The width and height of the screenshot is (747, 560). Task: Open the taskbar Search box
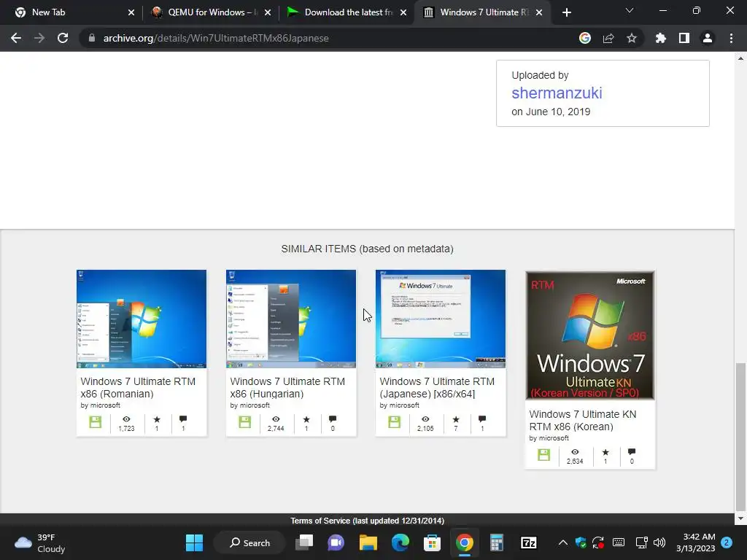249,542
